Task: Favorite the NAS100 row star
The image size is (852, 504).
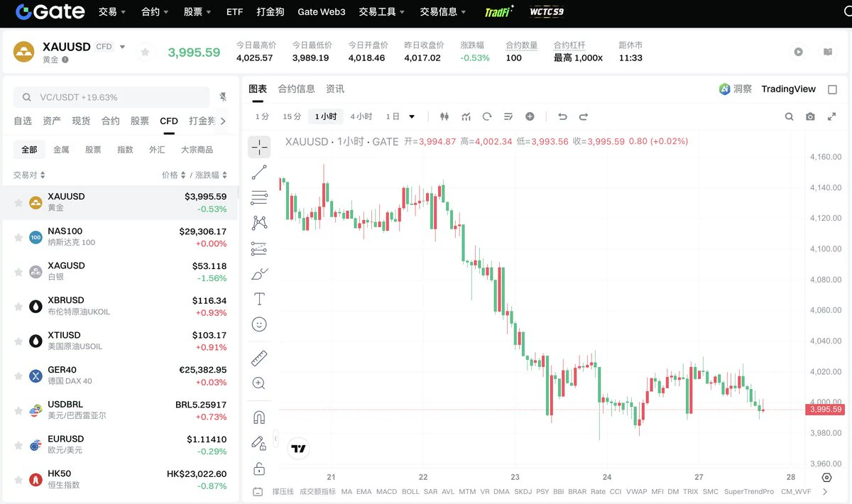Action: 18,238
